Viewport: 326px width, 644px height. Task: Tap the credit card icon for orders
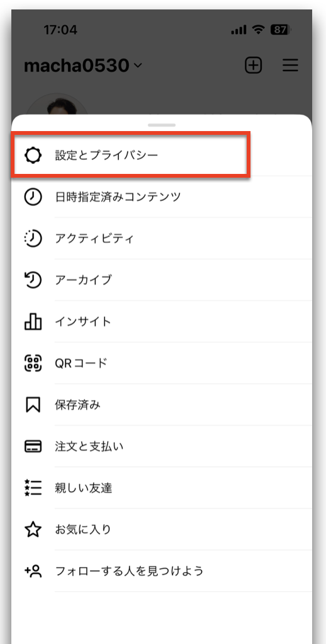tap(33, 446)
